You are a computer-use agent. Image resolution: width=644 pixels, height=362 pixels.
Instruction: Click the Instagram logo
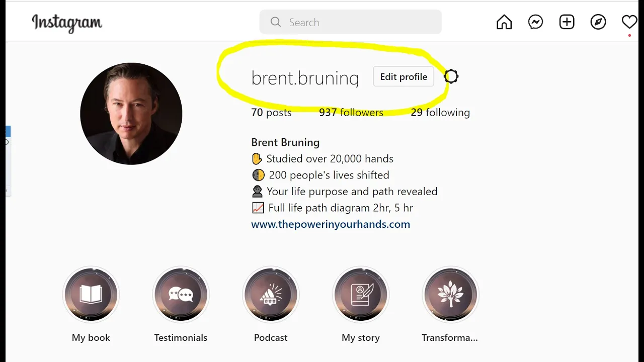click(x=67, y=23)
